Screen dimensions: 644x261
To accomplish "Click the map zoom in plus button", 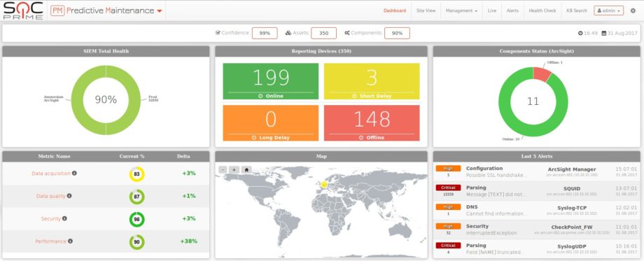I will point(234,169).
